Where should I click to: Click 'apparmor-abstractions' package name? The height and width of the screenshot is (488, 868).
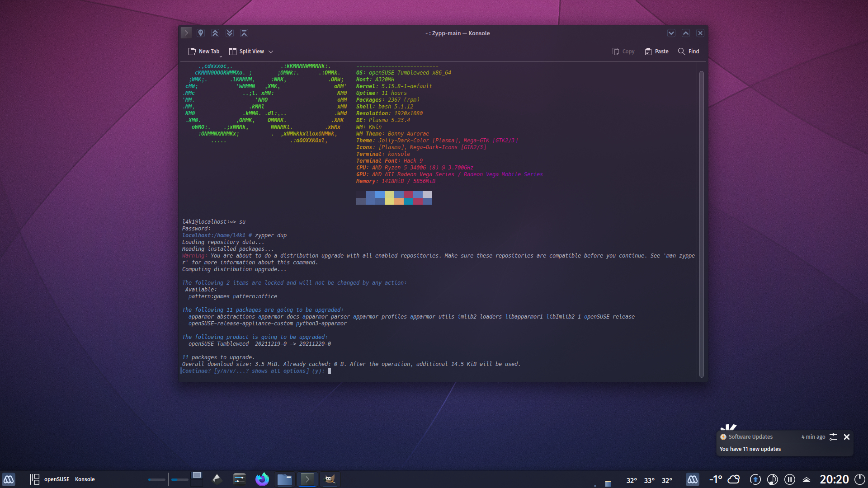click(x=222, y=317)
